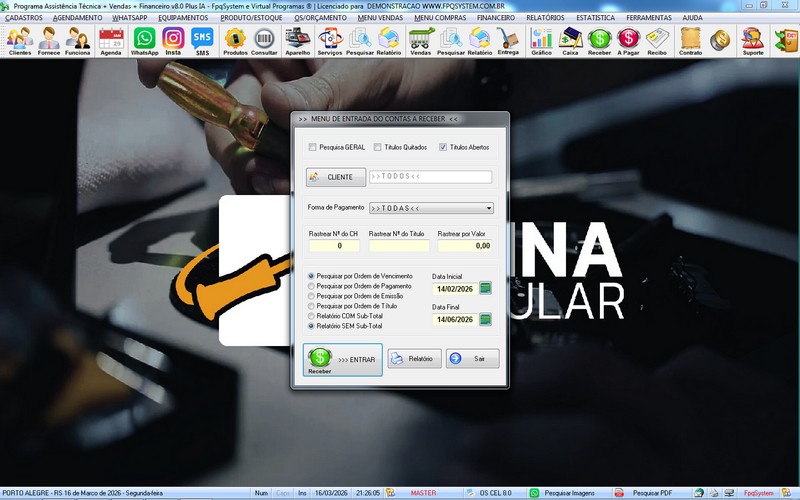Open the Suporte support icon
The height and width of the screenshot is (500, 800).
753,41
